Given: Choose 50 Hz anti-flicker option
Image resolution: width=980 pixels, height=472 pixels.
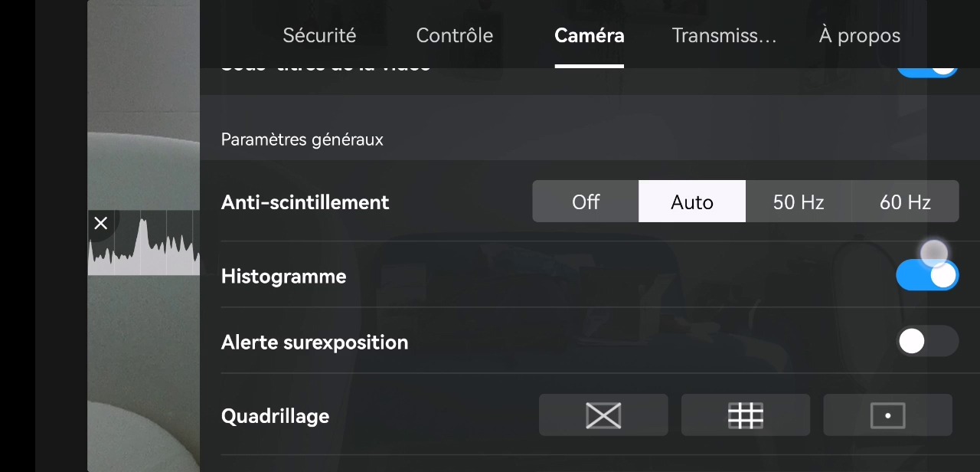Looking at the screenshot, I should pyautogui.click(x=799, y=202).
